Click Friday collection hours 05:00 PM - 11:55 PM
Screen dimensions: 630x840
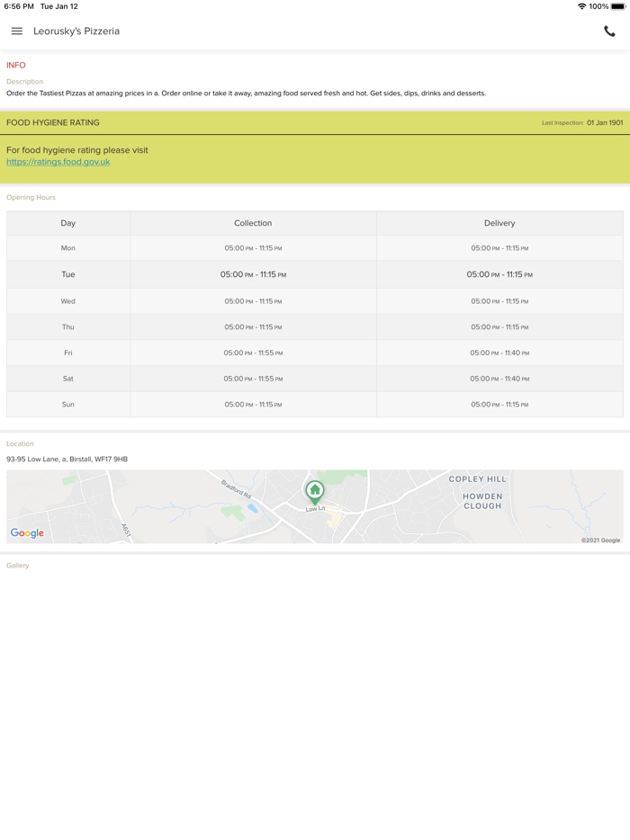coord(253,353)
